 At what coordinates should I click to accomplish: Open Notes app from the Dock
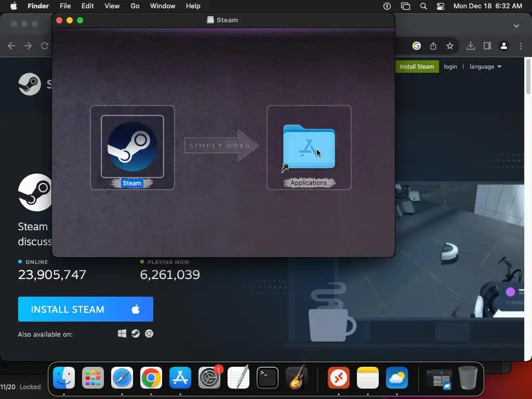[x=368, y=378]
